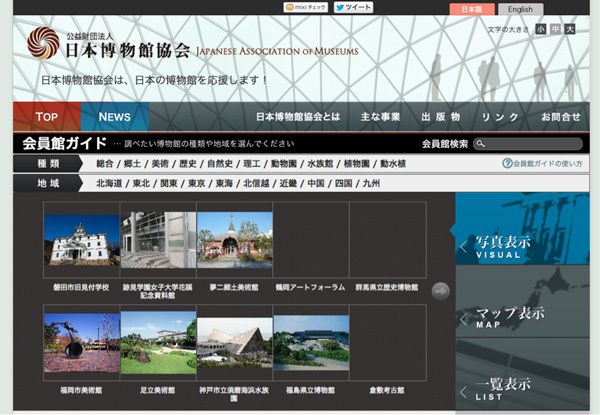This screenshot has height=415, width=600.
Task: Click 足立美術館 caption text
Action: (x=158, y=390)
